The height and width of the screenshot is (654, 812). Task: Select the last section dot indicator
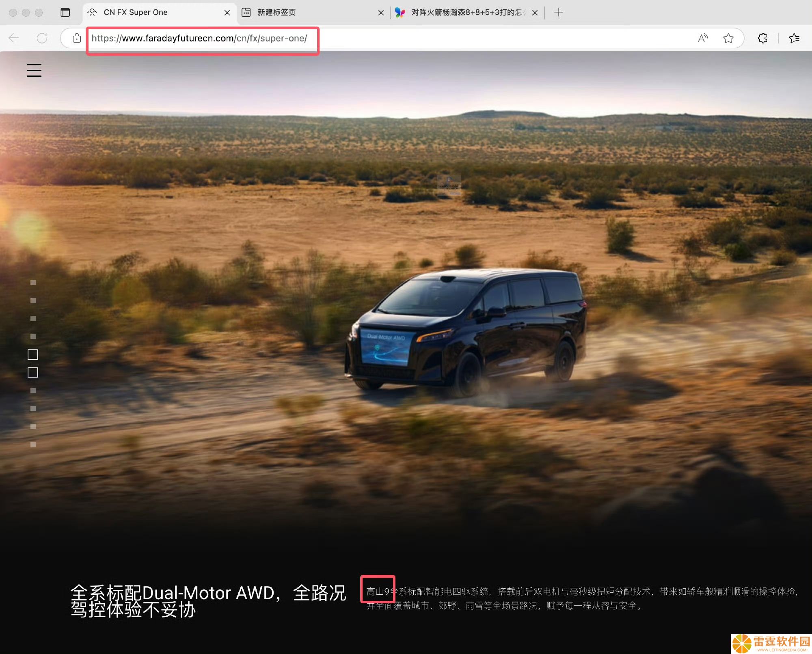(33, 445)
